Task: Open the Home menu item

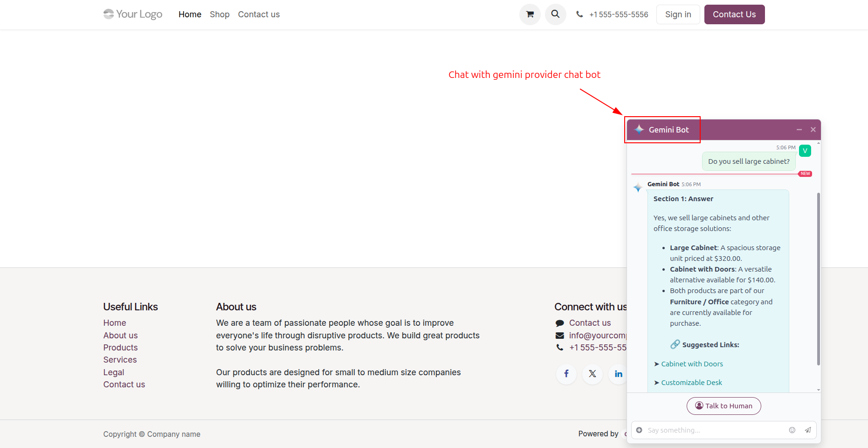Action: point(190,14)
